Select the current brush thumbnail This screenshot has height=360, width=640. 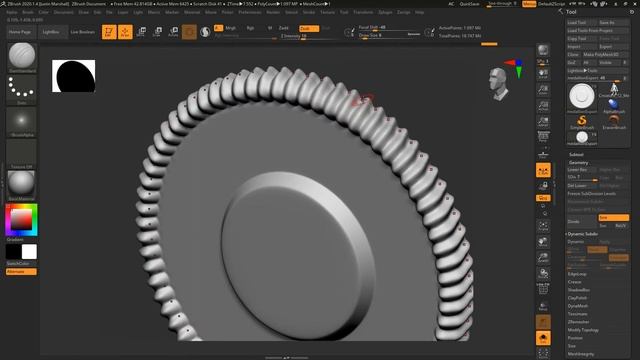(x=22, y=57)
